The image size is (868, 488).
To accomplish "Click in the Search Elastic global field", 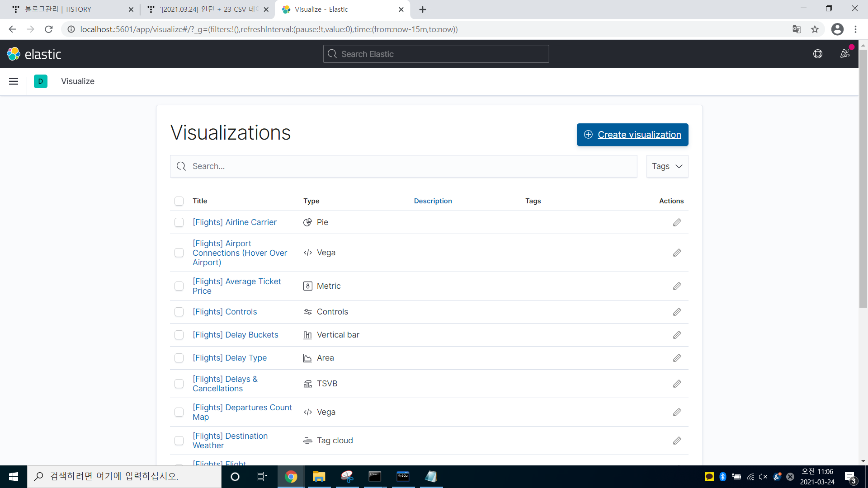I will click(x=436, y=54).
